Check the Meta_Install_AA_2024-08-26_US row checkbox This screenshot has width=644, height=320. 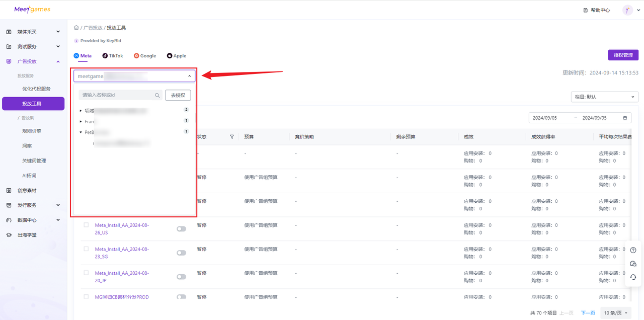click(x=86, y=225)
